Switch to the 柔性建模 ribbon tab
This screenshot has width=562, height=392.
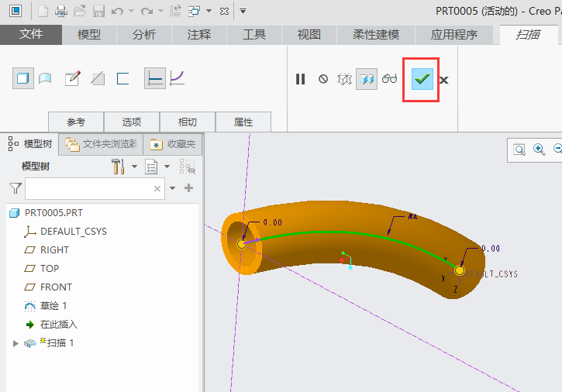pos(376,35)
